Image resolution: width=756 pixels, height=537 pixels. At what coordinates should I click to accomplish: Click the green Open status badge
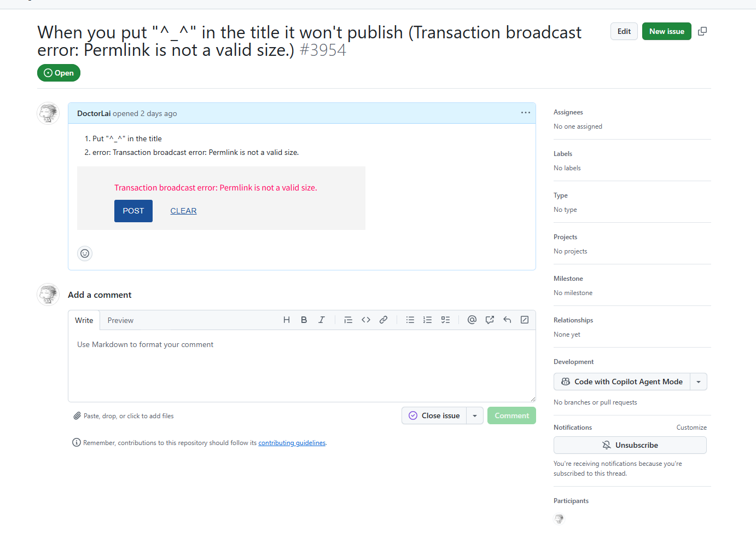(59, 73)
